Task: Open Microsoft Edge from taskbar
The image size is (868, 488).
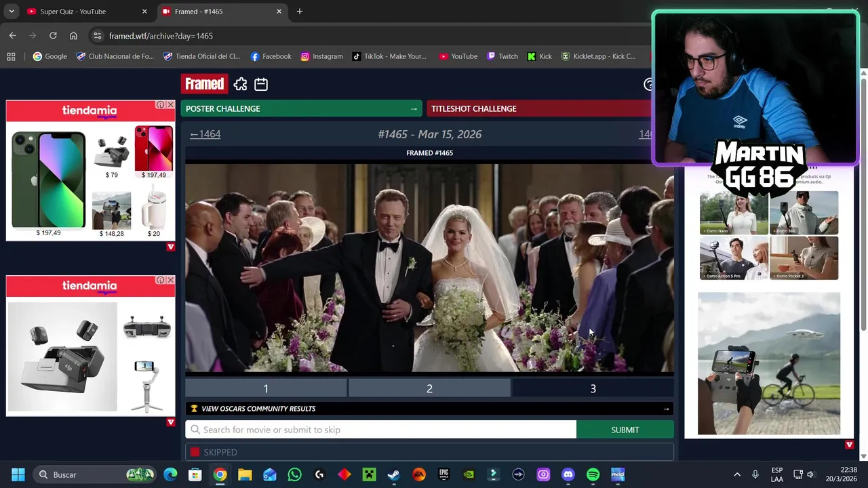Action: tap(170, 474)
